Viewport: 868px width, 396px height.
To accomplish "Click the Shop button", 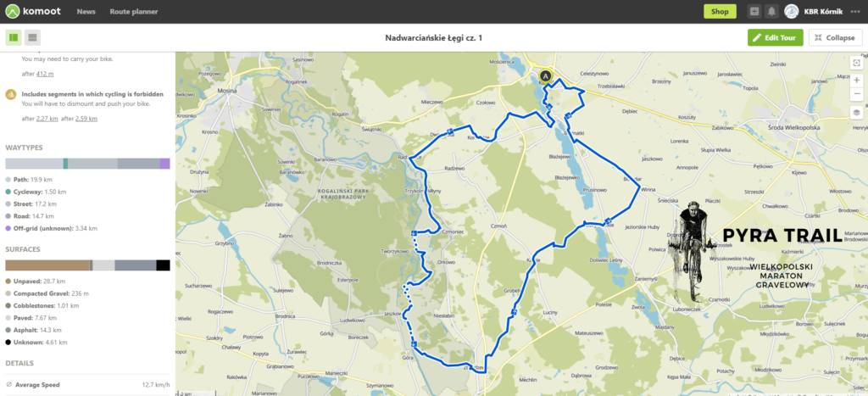I will (x=720, y=12).
